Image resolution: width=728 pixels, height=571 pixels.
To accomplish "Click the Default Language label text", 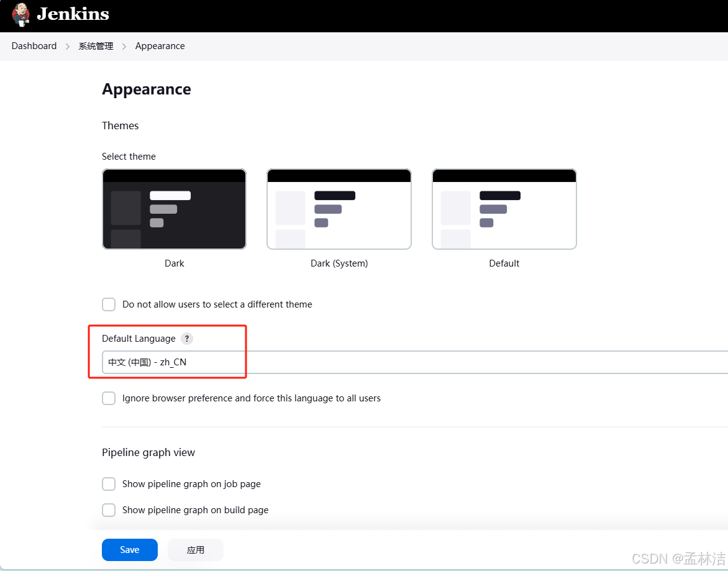I will tap(139, 339).
